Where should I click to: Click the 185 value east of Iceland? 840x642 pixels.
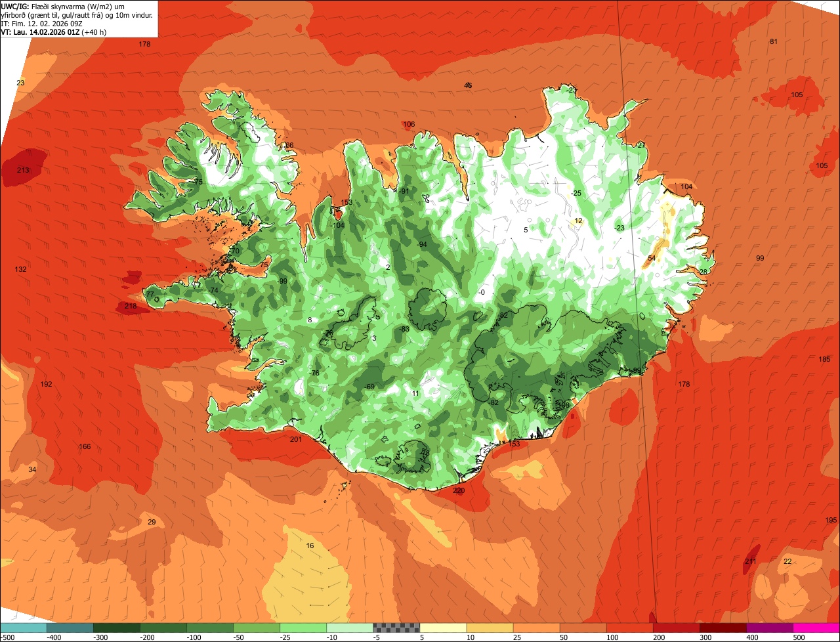824,359
